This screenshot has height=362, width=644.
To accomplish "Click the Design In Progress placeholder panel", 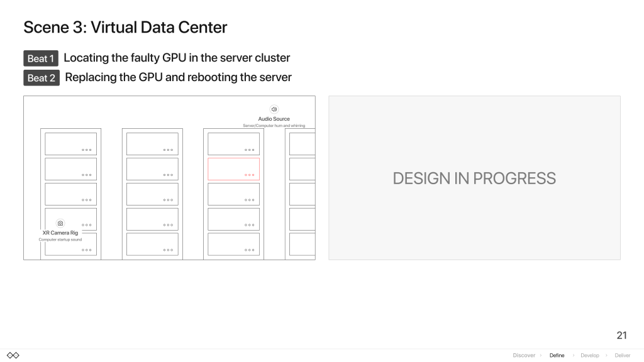I will point(474,178).
